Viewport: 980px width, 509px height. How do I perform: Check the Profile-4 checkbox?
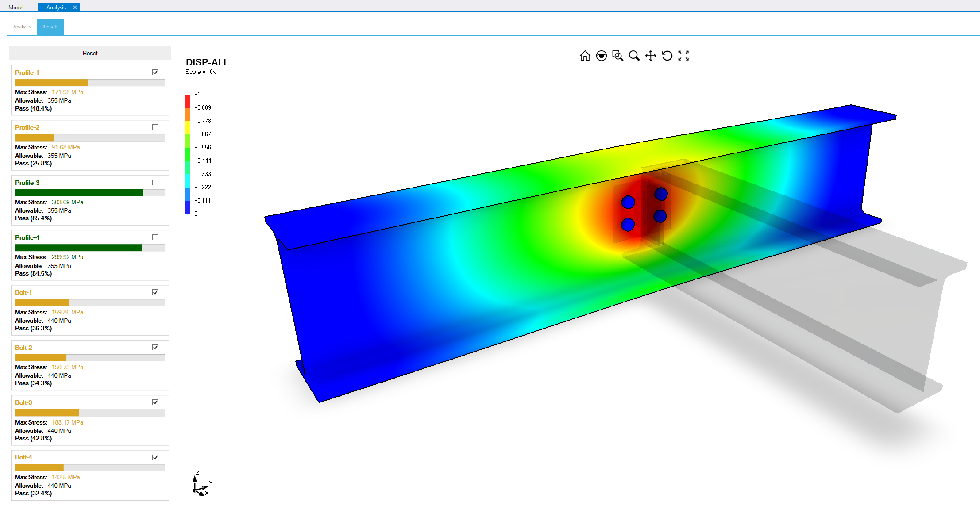click(x=155, y=237)
